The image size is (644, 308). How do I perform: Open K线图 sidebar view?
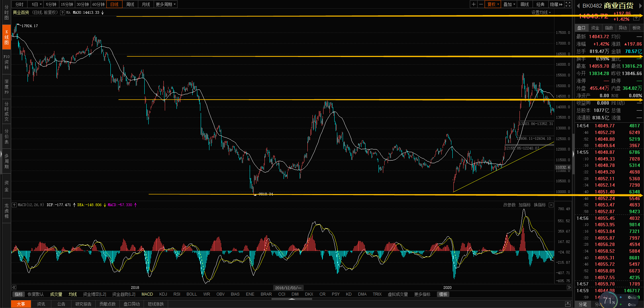tap(6, 37)
